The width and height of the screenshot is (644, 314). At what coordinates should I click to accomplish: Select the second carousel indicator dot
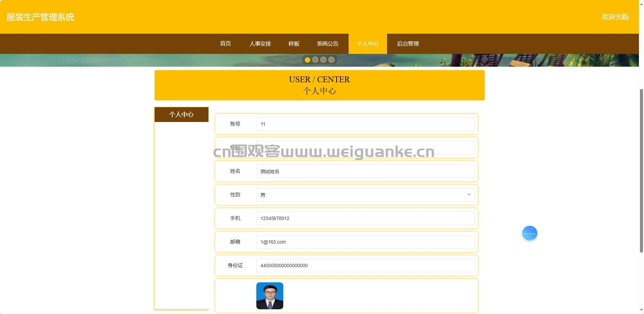click(315, 60)
